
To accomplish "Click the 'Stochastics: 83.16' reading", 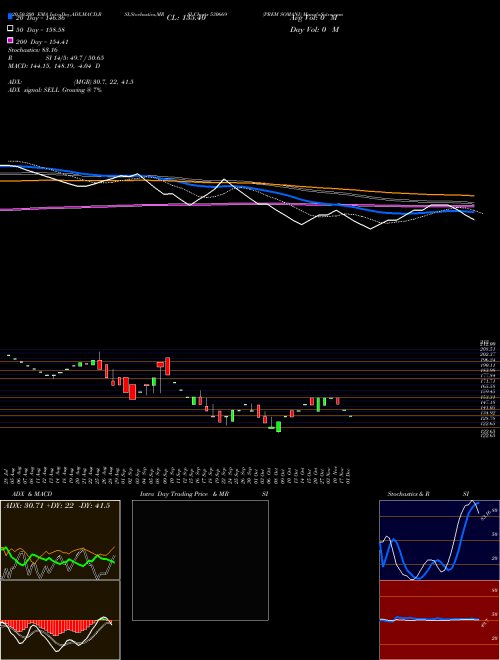I will tap(33, 50).
